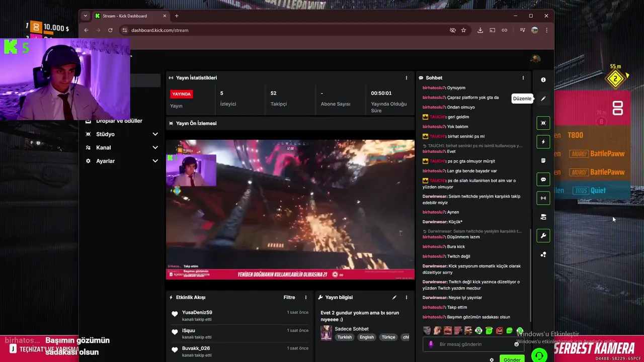Open a new browser tab
The height and width of the screenshot is (362, 644).
point(177,16)
